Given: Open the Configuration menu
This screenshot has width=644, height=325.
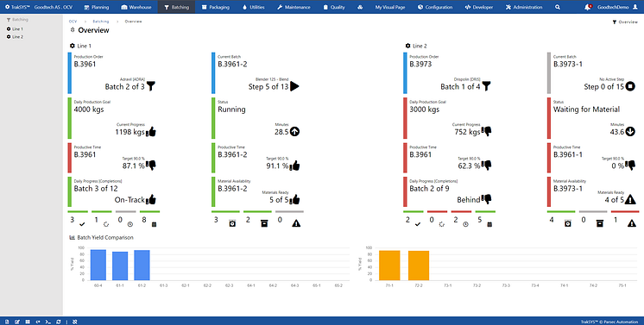Looking at the screenshot, I should [x=435, y=7].
